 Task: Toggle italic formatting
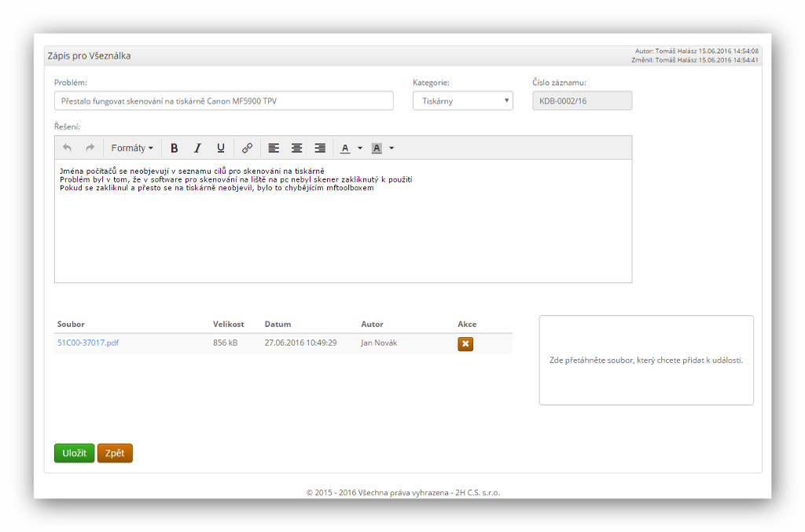click(197, 148)
